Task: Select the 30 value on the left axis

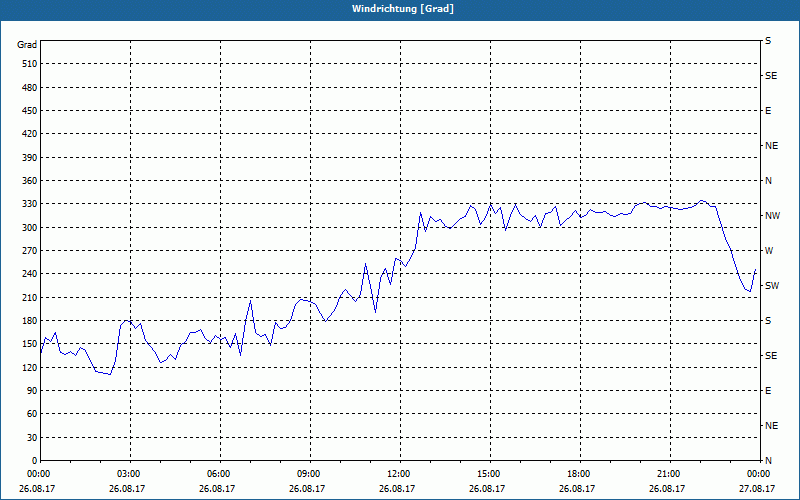Action: coord(32,437)
